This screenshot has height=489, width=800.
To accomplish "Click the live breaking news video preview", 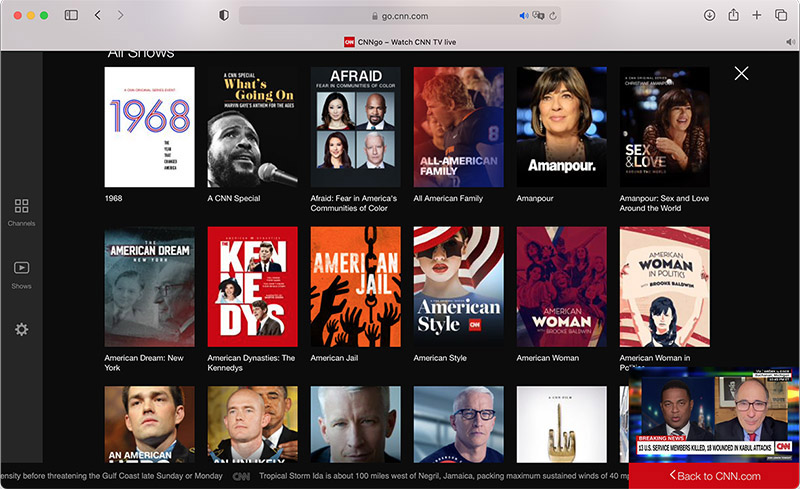I will click(714, 413).
